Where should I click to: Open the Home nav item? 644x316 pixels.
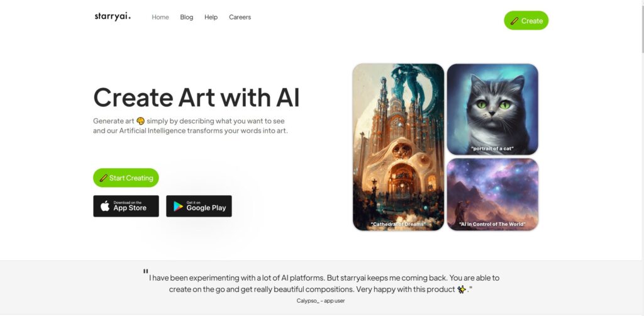point(160,17)
